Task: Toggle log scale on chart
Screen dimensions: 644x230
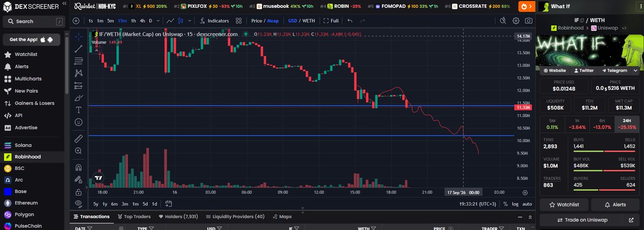Action: (515, 204)
